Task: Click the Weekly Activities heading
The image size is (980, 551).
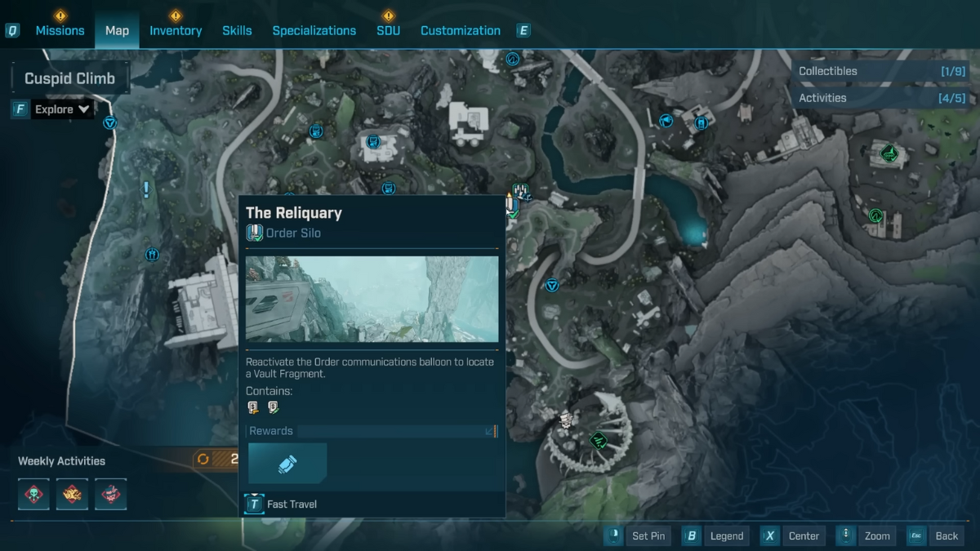Action: (61, 461)
